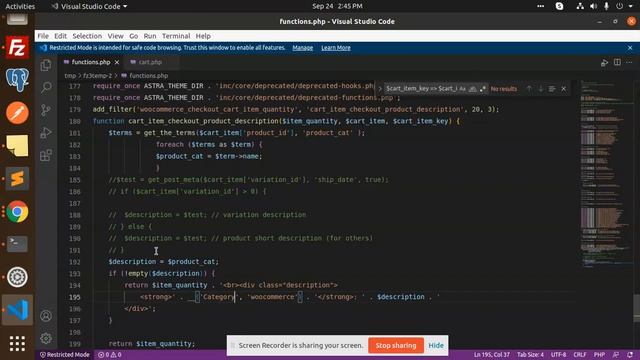This screenshot has height=360, width=640.
Task: Go to previous match in find widget
Action: click(x=529, y=89)
